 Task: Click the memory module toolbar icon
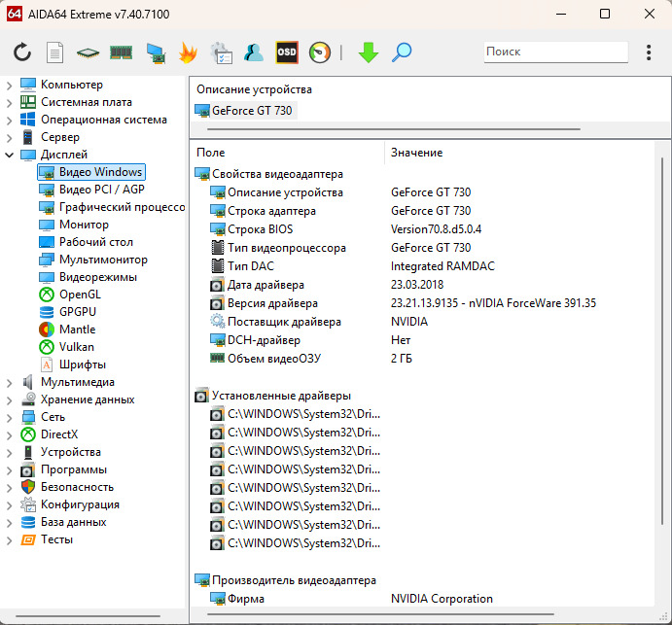[x=121, y=52]
